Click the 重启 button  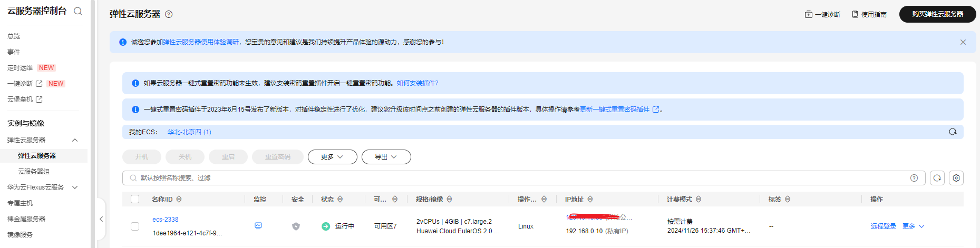pos(228,157)
